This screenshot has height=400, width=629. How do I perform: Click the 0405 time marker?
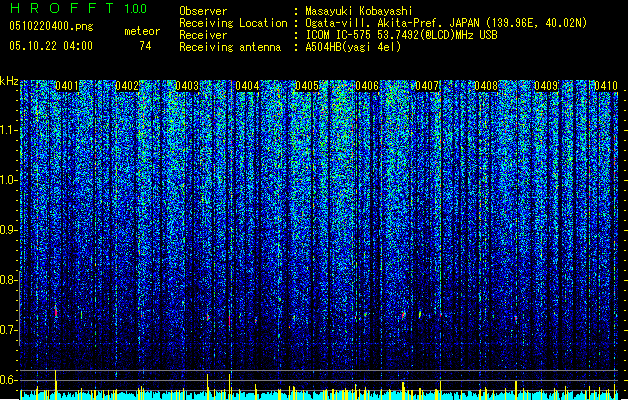tap(307, 86)
